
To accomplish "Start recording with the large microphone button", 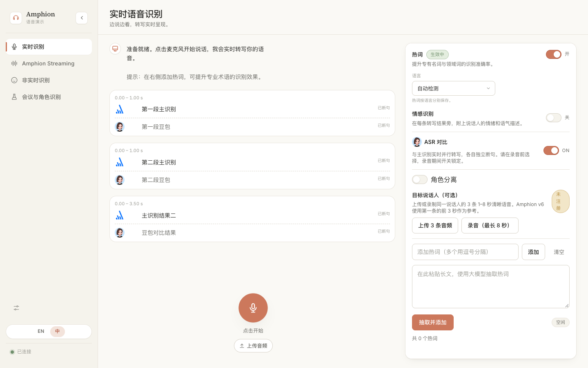I will tap(253, 308).
